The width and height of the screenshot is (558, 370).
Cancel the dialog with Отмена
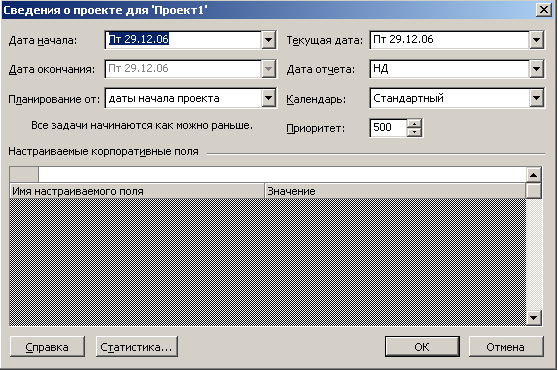pyautogui.click(x=506, y=347)
